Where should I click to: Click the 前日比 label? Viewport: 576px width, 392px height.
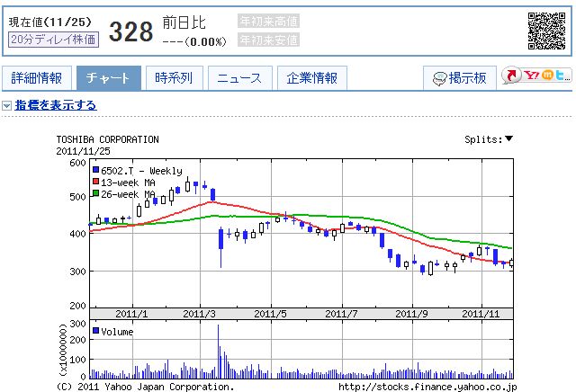tap(184, 22)
